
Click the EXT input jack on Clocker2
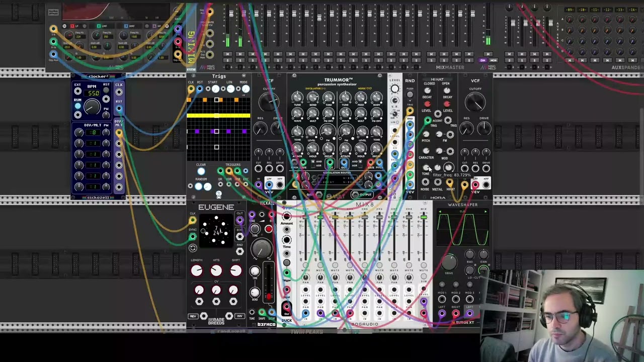pyautogui.click(x=77, y=91)
